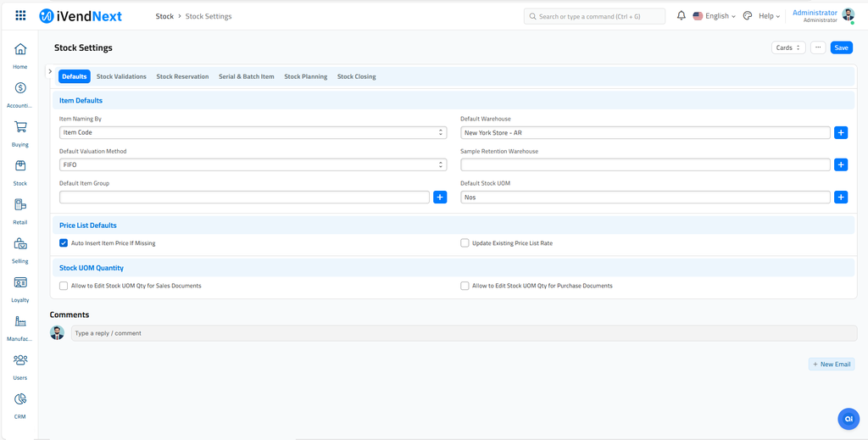Switch to the Stock Validations tab

[121, 76]
